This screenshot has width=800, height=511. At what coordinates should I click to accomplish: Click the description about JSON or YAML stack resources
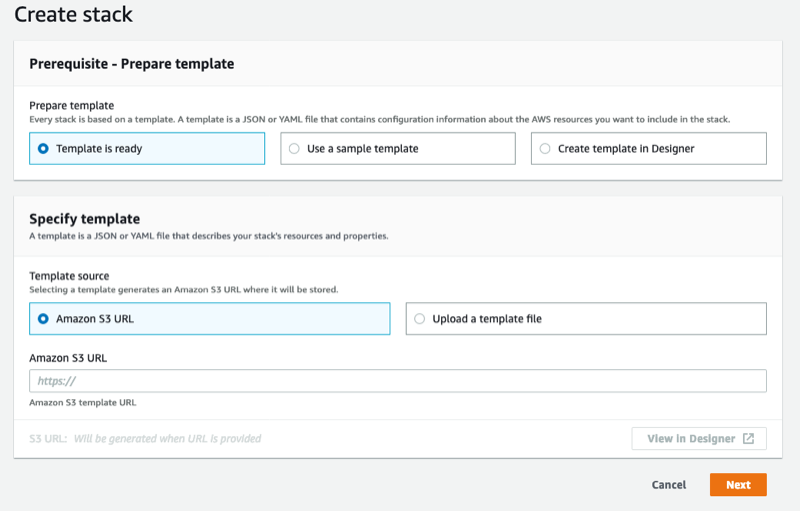(x=209, y=236)
